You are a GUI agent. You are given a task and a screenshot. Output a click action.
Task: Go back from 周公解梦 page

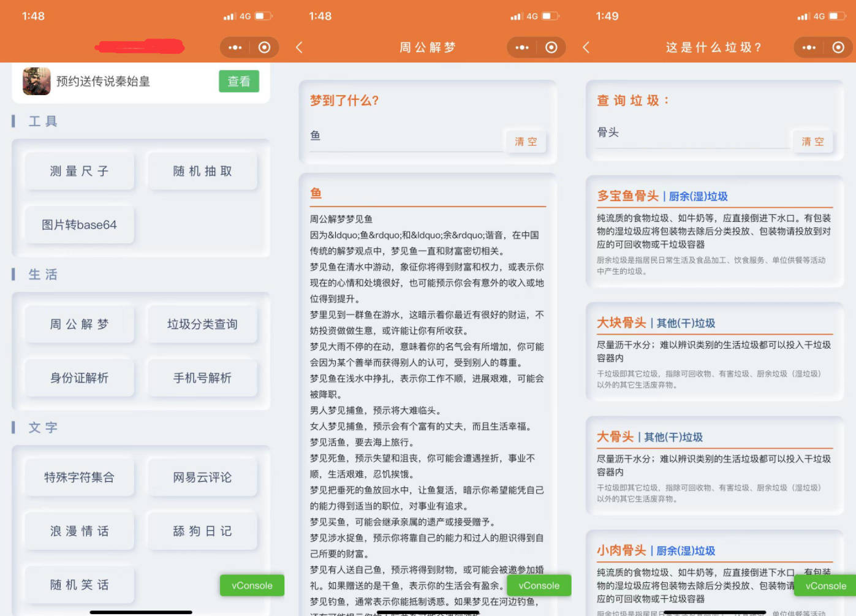click(x=299, y=47)
